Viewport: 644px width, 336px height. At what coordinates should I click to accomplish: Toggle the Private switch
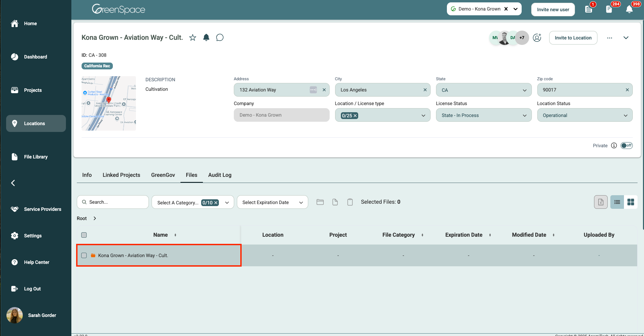click(x=627, y=146)
